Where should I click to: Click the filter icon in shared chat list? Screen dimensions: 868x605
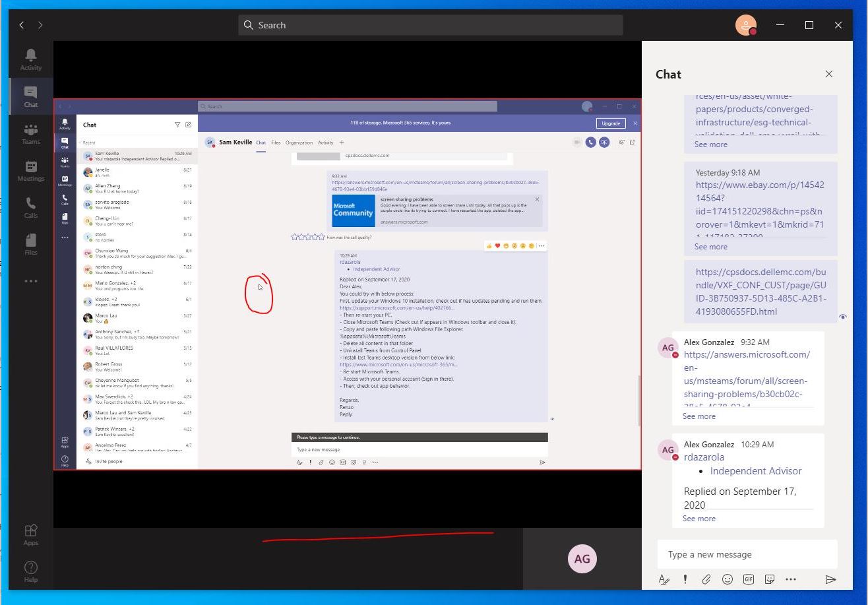click(177, 125)
